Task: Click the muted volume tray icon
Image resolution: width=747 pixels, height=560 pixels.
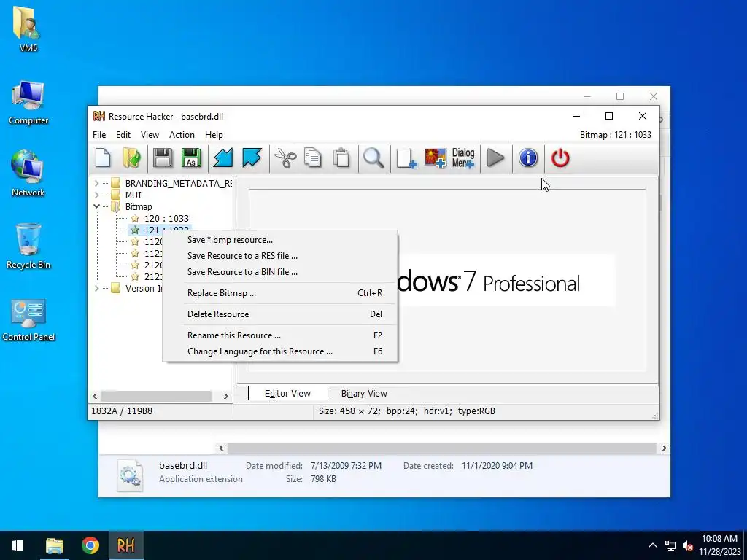Action: [687, 545]
